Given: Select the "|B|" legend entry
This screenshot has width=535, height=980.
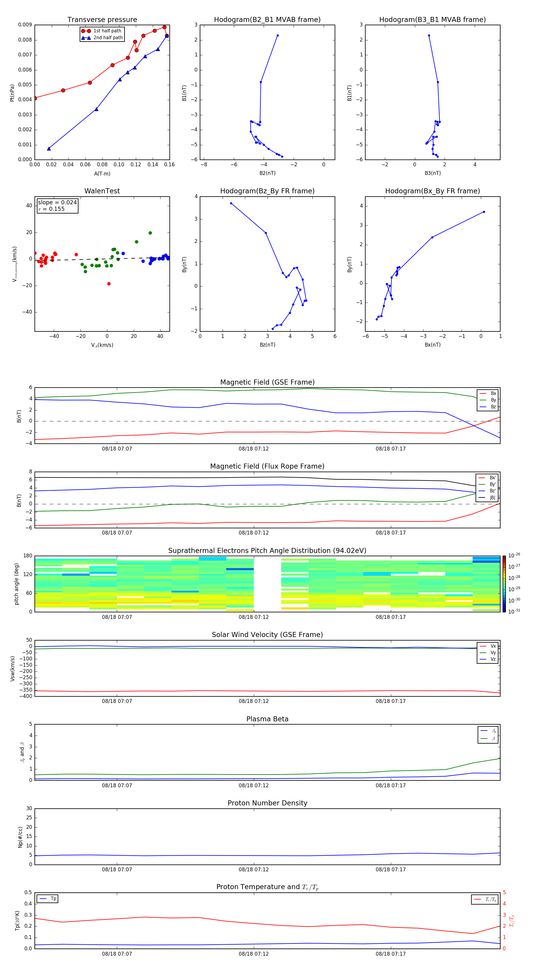Looking at the screenshot, I should click(x=487, y=498).
